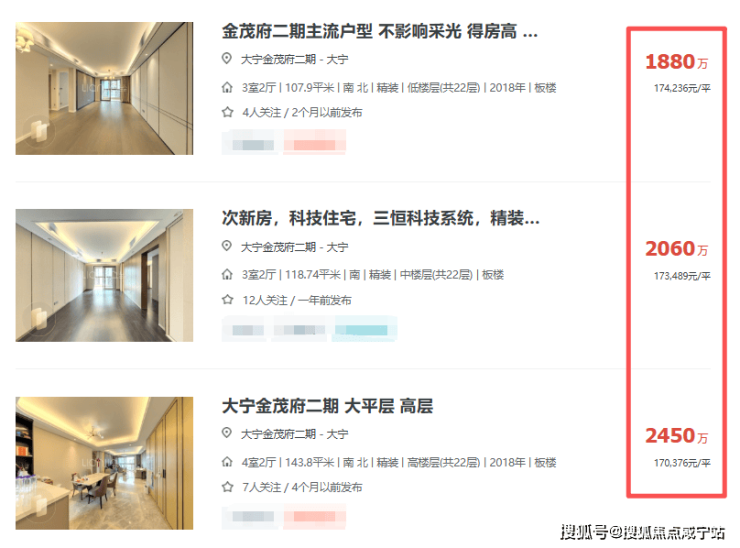This screenshot has width=740, height=548.
Task: Click house icon beside 107.9平米 listing details
Action: (x=227, y=87)
